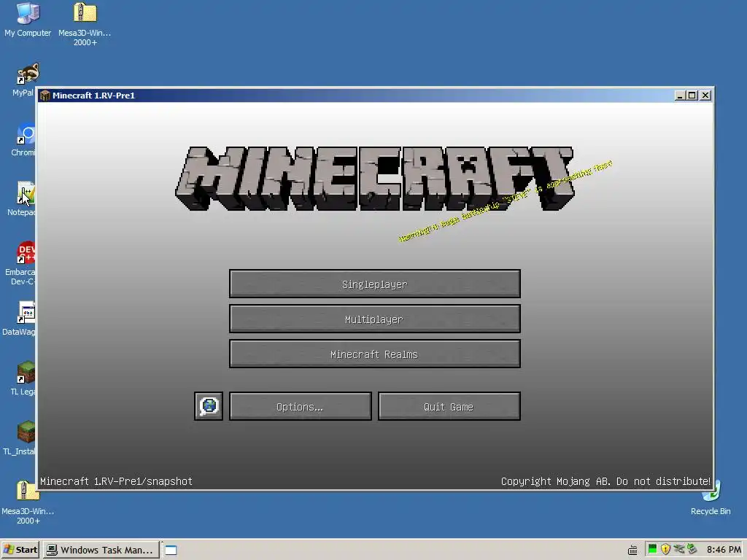Click the Minecraft window title bar icon
Screen dimensions: 747x560
pos(45,96)
